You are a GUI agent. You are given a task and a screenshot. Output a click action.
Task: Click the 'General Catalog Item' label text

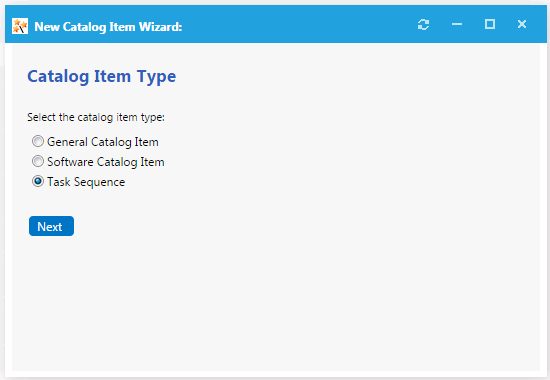(103, 142)
